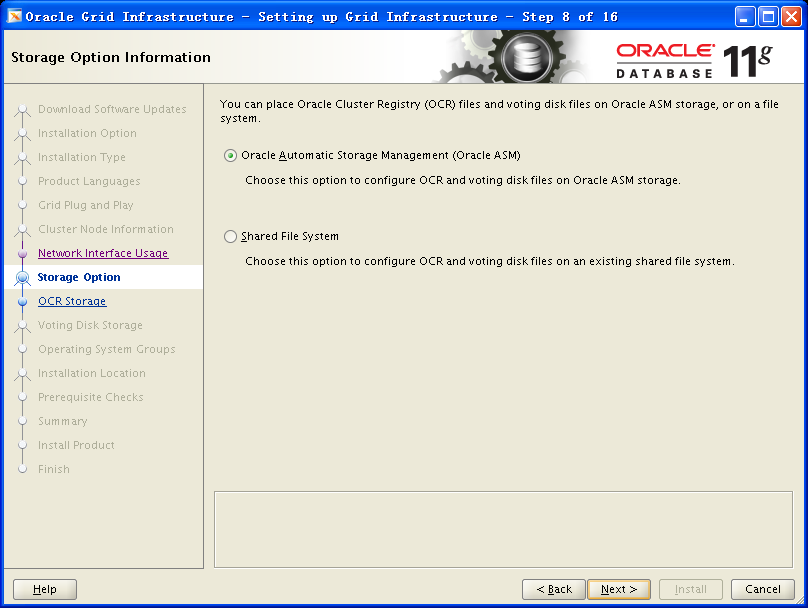
Task: Click the shared file system description text
Action: click(x=490, y=261)
